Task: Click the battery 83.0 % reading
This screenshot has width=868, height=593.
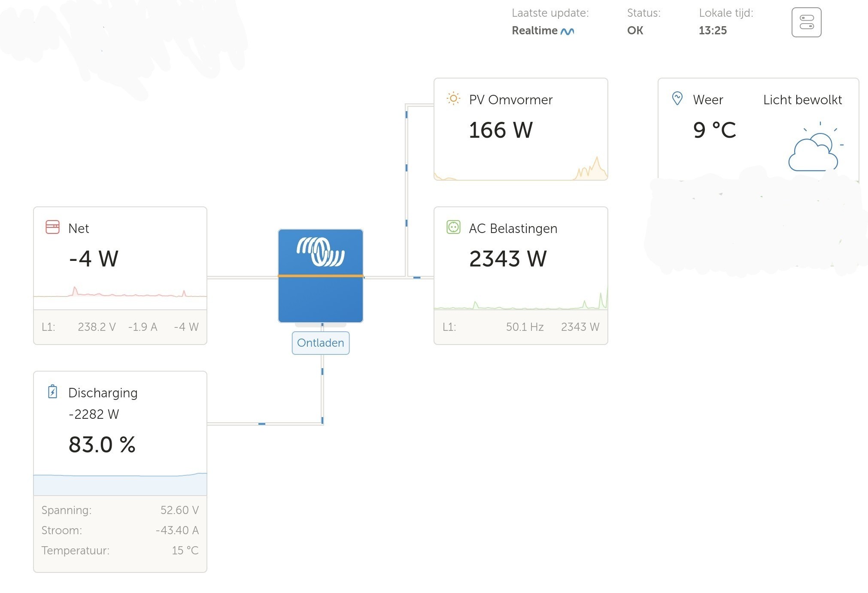Action: [x=102, y=445]
